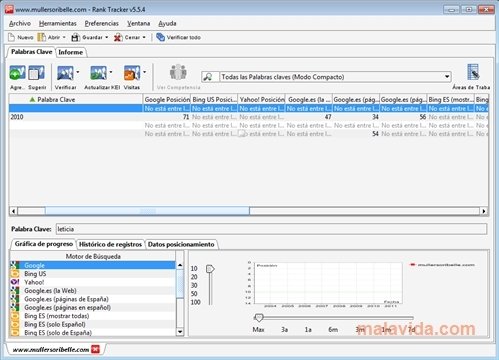Viewport: 499px width, 360px height.
Task: Select Yahoo! search engine row
Action: (93, 282)
